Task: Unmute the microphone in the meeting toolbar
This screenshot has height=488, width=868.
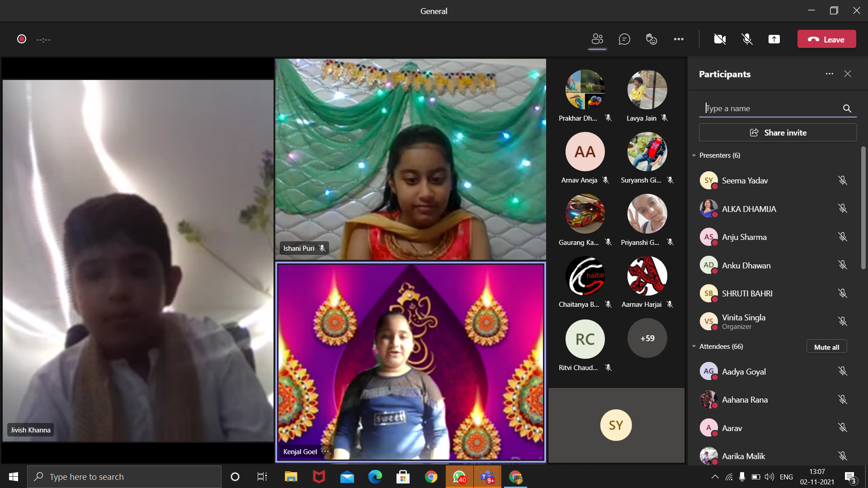Action: [x=747, y=39]
